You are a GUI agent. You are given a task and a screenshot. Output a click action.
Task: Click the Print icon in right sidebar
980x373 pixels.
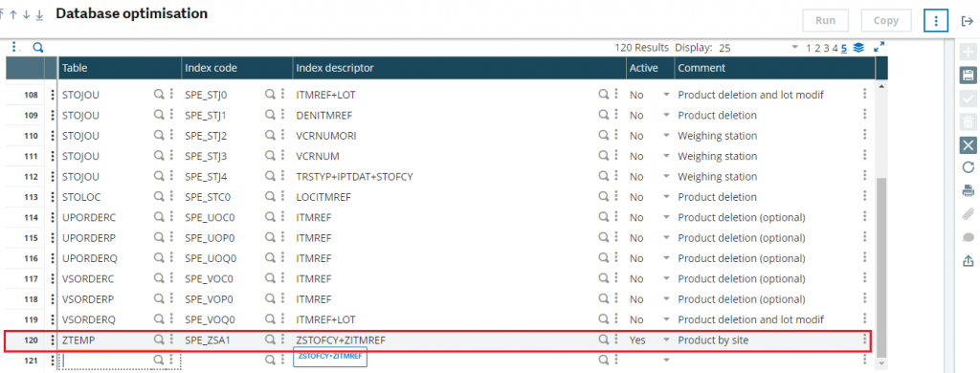coord(968,190)
